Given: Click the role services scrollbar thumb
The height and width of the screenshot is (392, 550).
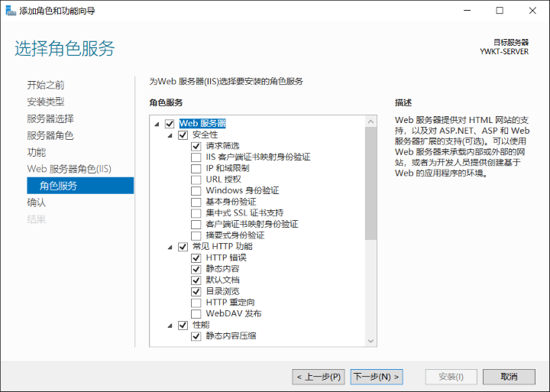Looking at the screenshot, I should pos(370,183).
